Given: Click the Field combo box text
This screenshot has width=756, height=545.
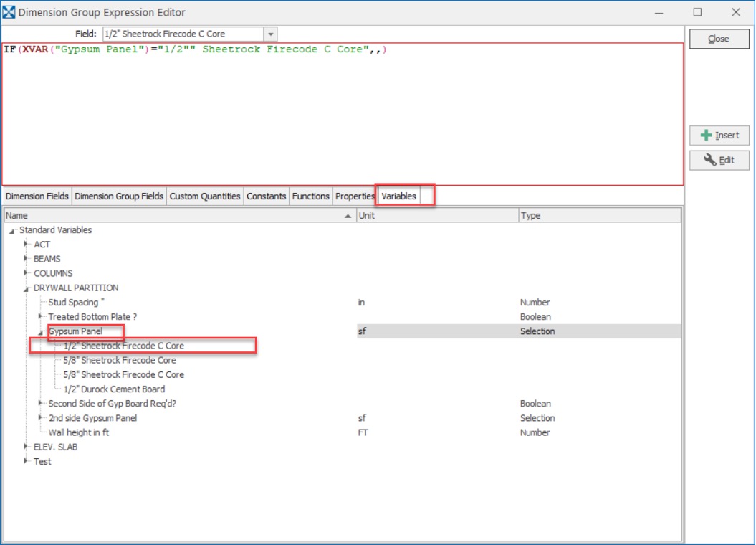Looking at the screenshot, I should pyautogui.click(x=183, y=34).
